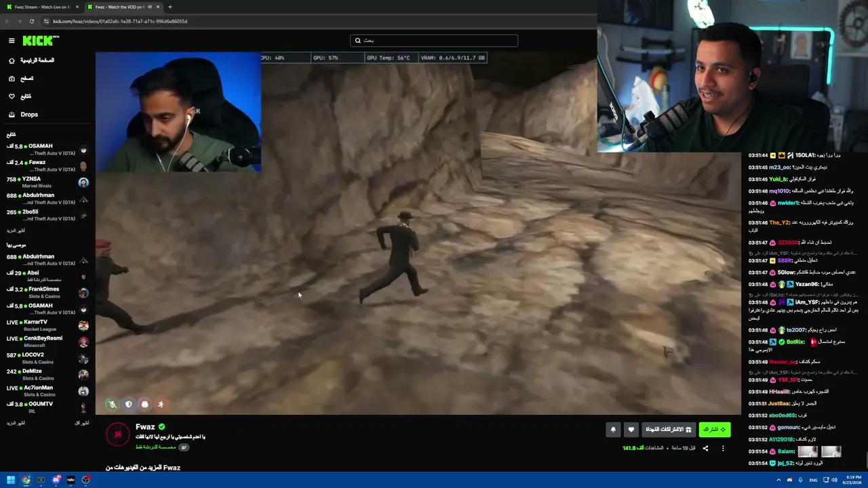868x488 pixels.
Task: Open Fawaz channel in sidebar list
Action: 47,166
